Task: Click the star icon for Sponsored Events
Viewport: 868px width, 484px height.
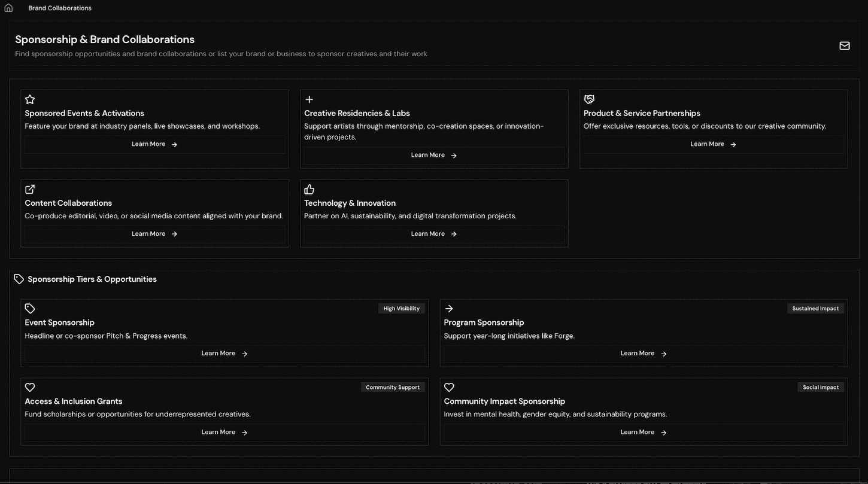Action: (x=30, y=99)
